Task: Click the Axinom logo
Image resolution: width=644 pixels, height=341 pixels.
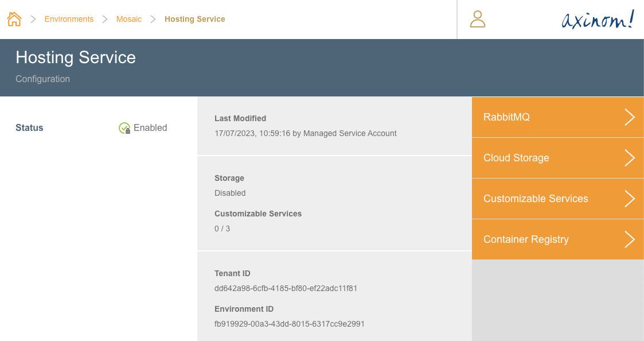Action: coord(598,19)
